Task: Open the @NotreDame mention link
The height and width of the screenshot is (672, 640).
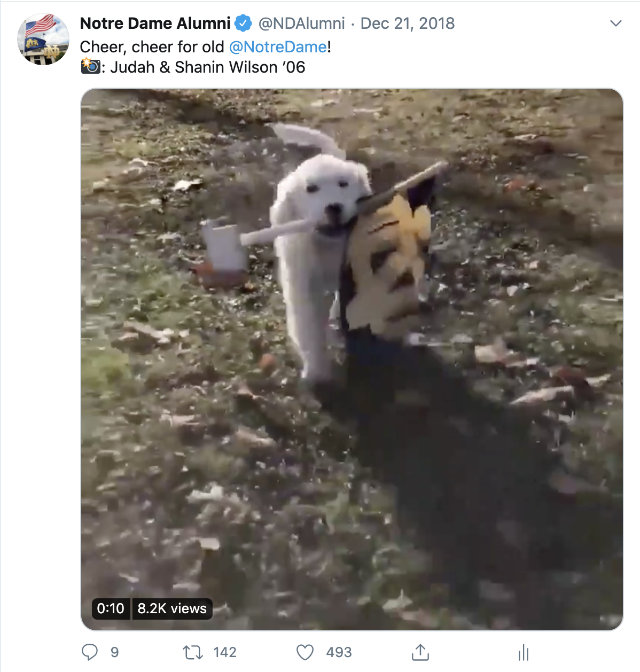Action: point(278,47)
